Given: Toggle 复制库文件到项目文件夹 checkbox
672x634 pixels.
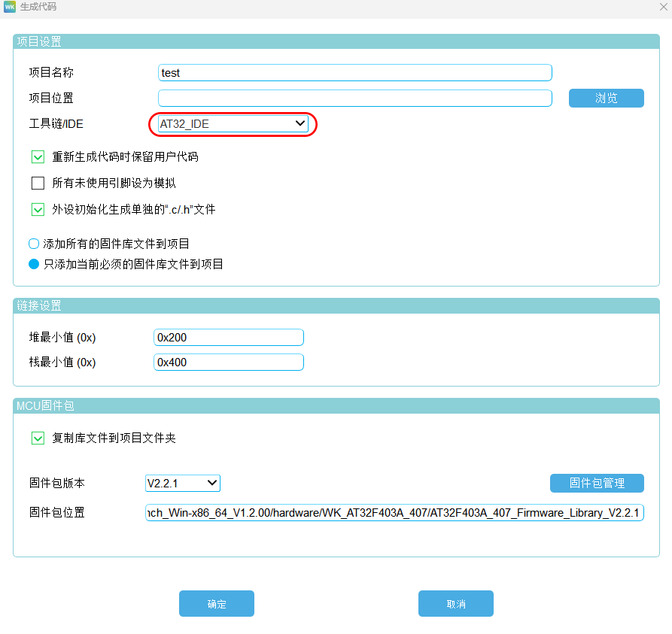Looking at the screenshot, I should 38,438.
